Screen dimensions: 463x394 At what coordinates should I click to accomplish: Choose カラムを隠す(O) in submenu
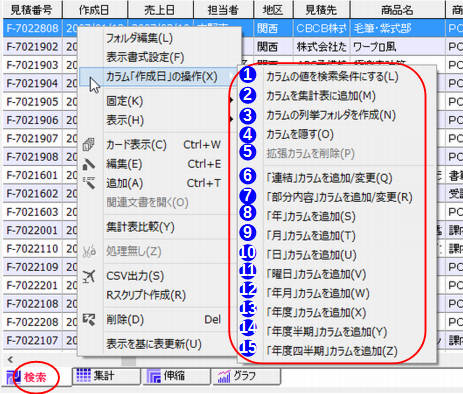[337, 134]
